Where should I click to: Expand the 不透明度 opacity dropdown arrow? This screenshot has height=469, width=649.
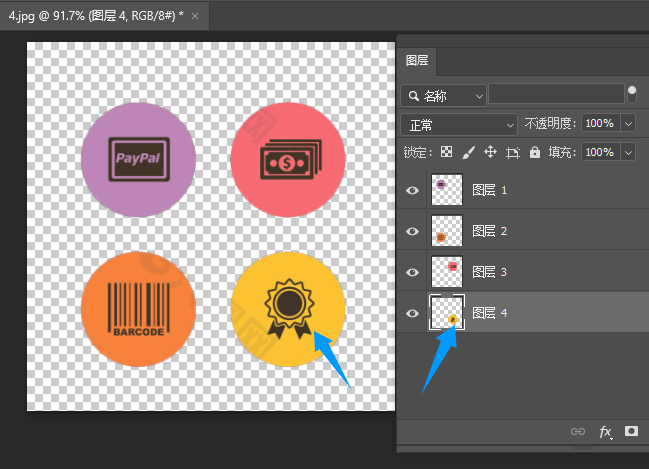pyautogui.click(x=628, y=123)
